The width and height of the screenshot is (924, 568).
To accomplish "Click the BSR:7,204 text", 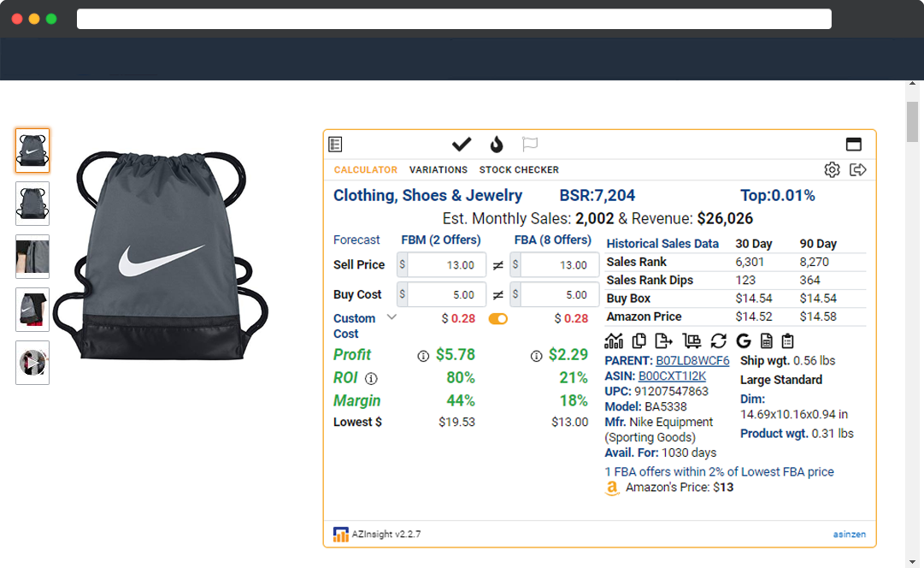I will click(597, 195).
